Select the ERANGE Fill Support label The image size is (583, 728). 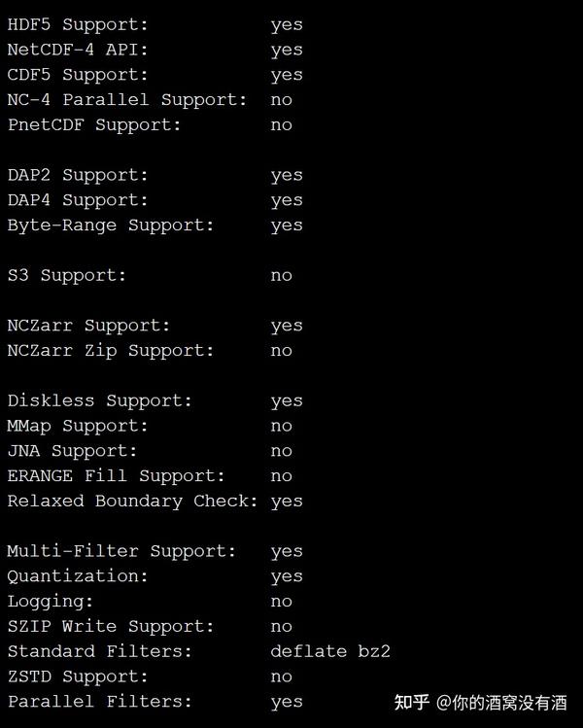click(x=116, y=476)
